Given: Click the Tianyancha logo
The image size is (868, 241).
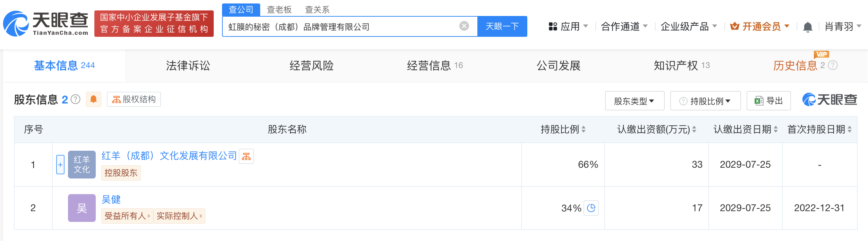Looking at the screenshot, I should 46,24.
